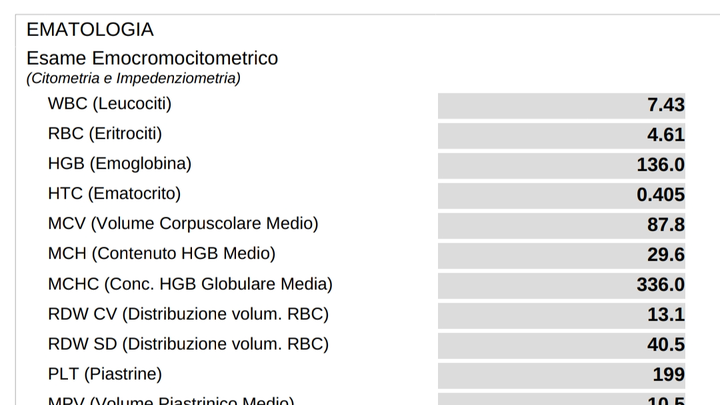Click the RBC value 4.61
720x405 pixels.
(x=666, y=135)
